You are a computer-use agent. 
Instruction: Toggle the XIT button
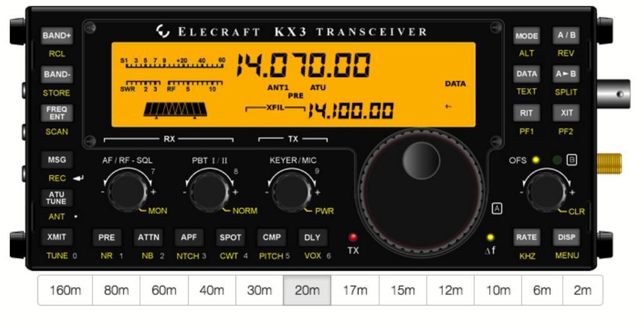pyautogui.click(x=566, y=112)
